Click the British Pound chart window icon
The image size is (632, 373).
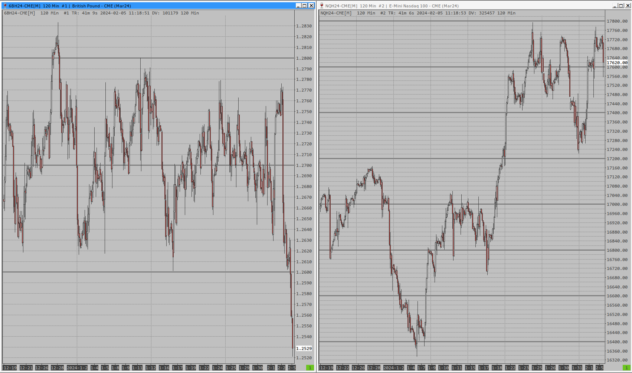(x=5, y=6)
